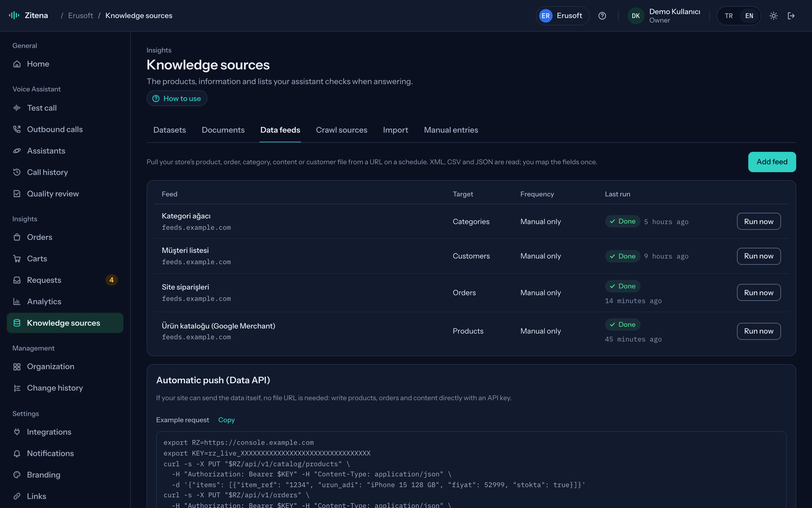Click the Carts shopping cart icon
Viewport: 812px width, 508px height.
click(x=17, y=259)
